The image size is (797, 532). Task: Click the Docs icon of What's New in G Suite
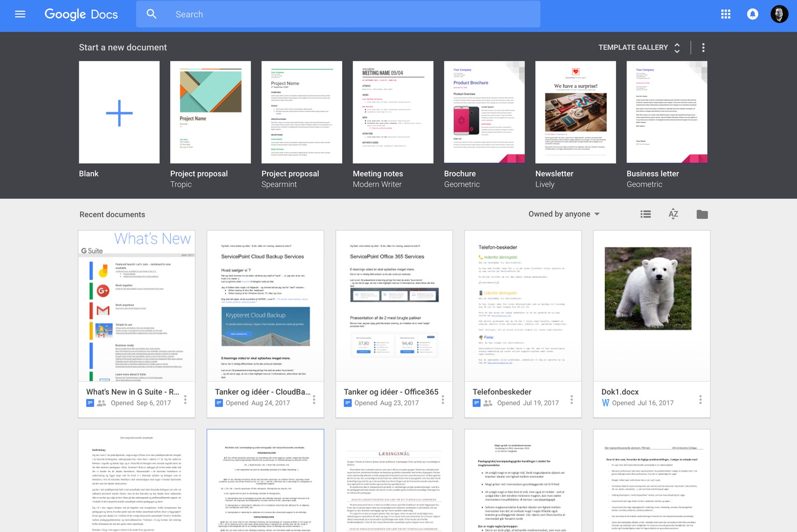coord(90,403)
